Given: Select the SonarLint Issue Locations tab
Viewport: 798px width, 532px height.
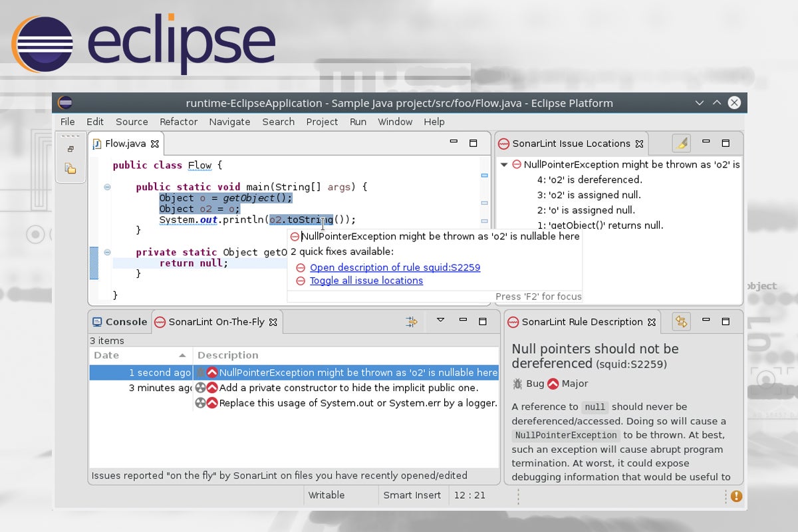Looking at the screenshot, I should pyautogui.click(x=571, y=144).
